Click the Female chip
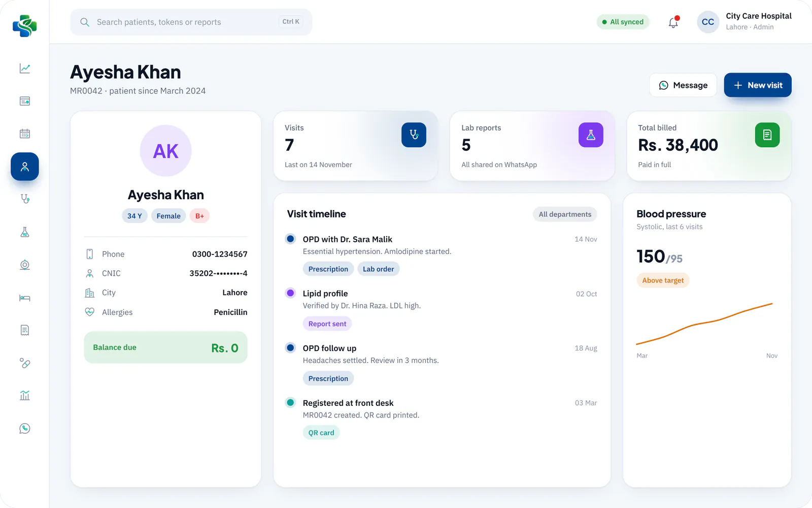The image size is (812, 508). coord(168,216)
